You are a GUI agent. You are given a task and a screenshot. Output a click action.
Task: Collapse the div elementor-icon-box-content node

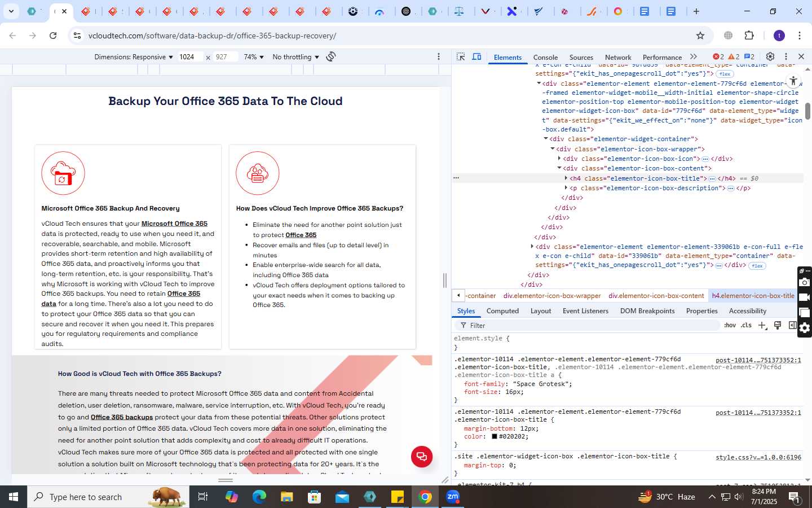coord(559,168)
